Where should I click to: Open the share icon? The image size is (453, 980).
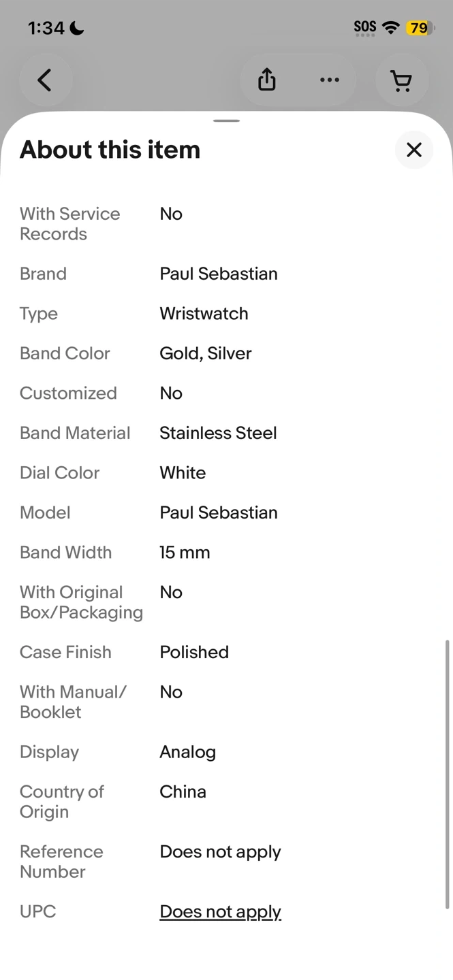click(267, 80)
